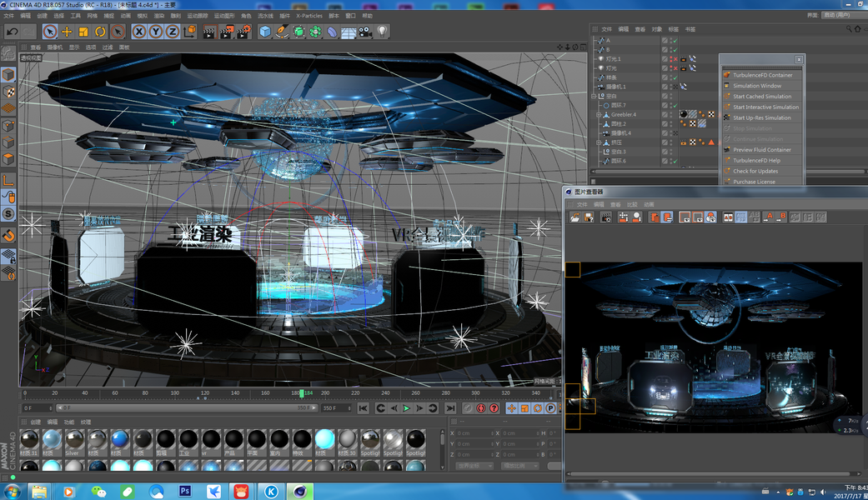Click the Play Forwards button
The height and width of the screenshot is (500, 868).
click(406, 408)
